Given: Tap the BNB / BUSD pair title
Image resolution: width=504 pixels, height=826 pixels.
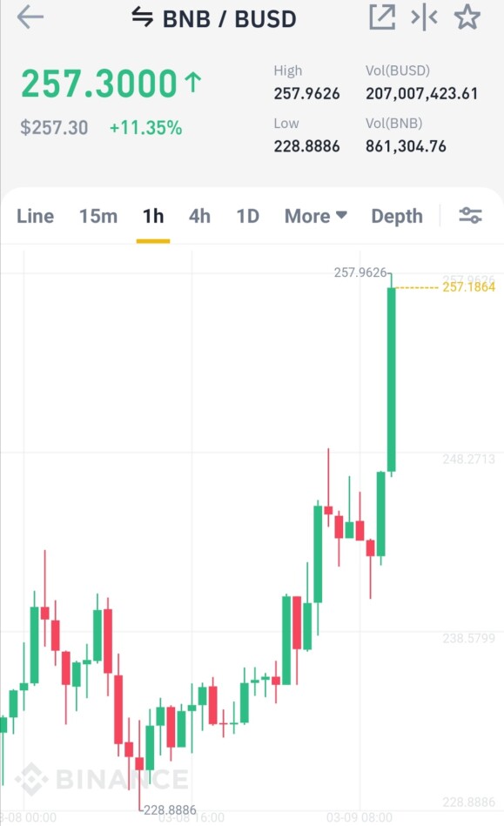Looking at the screenshot, I should (x=229, y=18).
